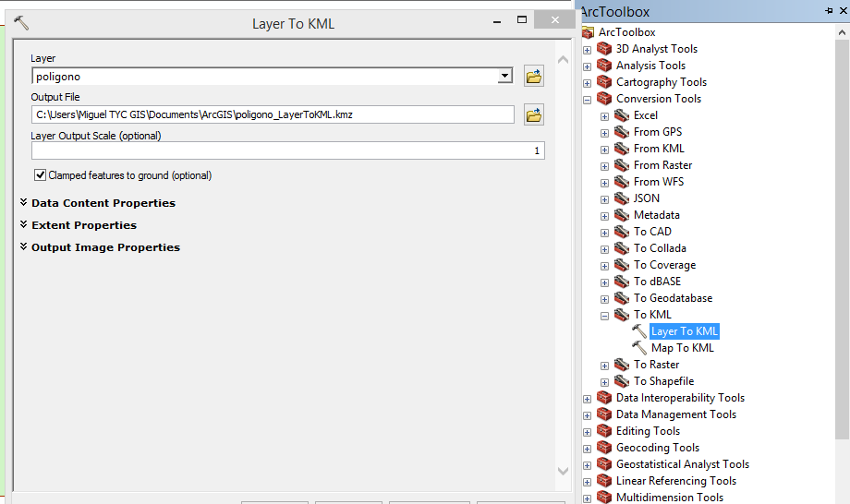Image resolution: width=850 pixels, height=504 pixels.
Task: Select To dBASE toolset label
Action: point(657,282)
